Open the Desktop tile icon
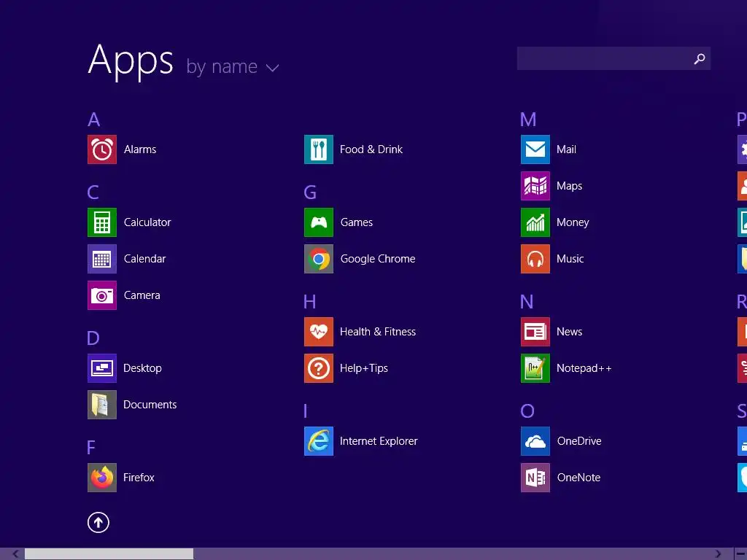The height and width of the screenshot is (560, 747). click(102, 368)
